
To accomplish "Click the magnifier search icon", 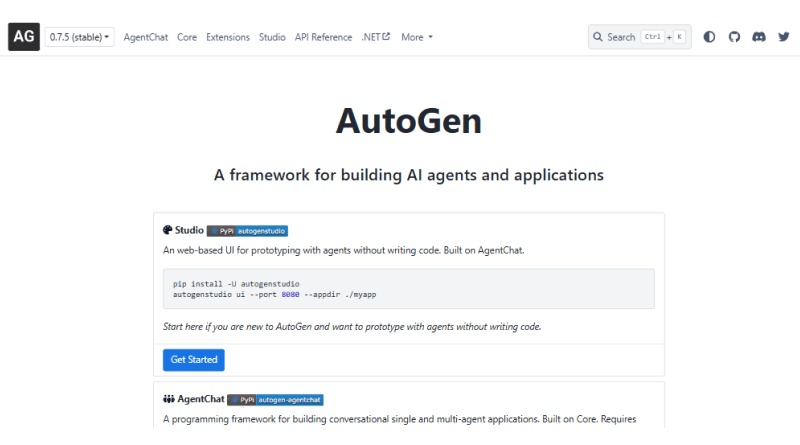I will click(597, 37).
